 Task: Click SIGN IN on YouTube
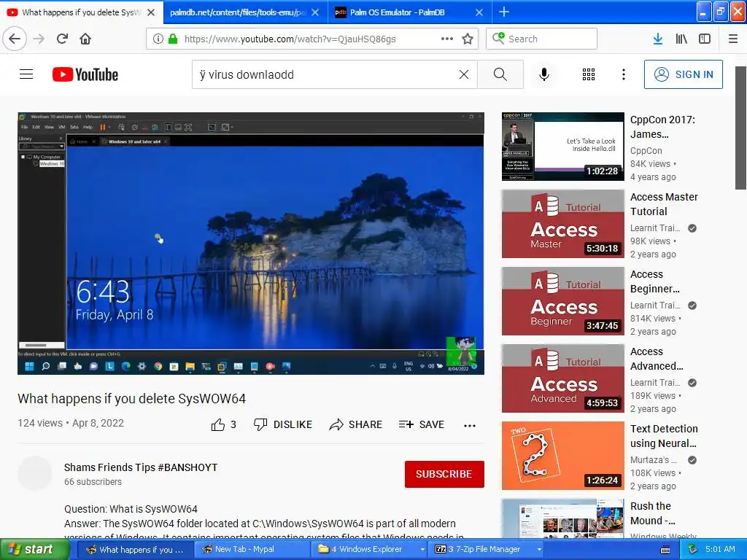tap(683, 74)
